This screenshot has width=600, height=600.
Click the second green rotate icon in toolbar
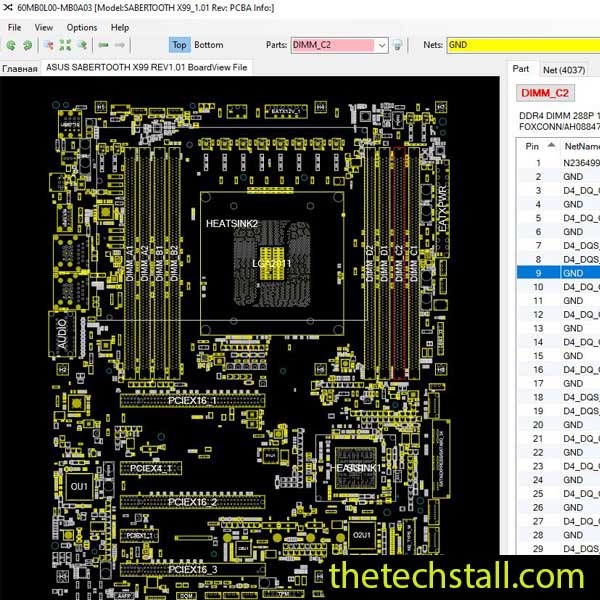[27, 46]
